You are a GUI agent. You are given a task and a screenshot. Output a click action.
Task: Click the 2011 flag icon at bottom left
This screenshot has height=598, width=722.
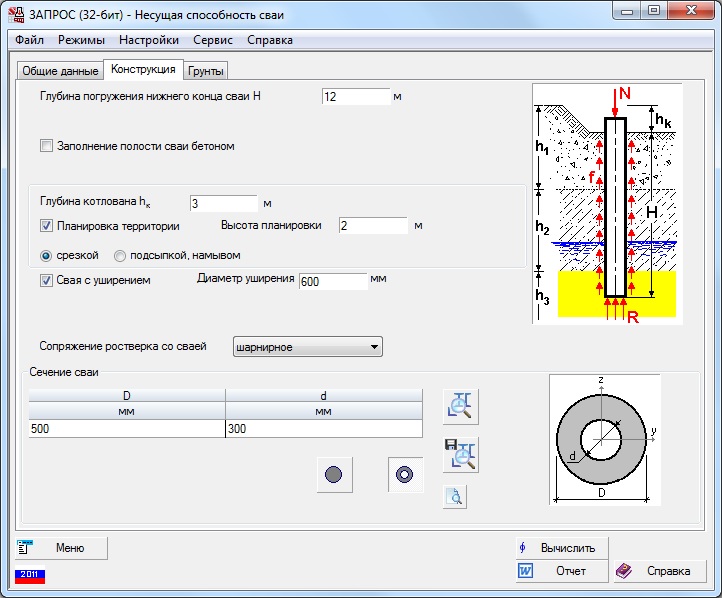29,576
